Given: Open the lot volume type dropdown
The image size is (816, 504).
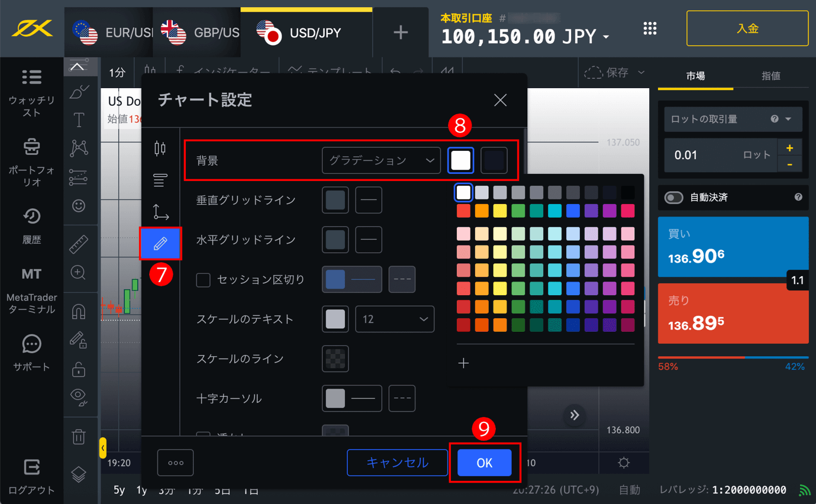Looking at the screenshot, I should 733,119.
